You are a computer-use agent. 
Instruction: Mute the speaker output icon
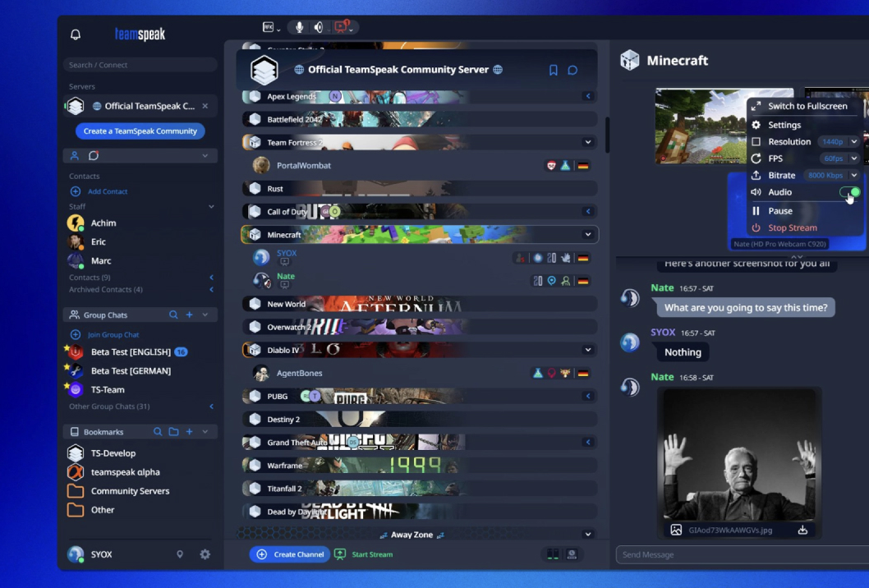pos(319,27)
